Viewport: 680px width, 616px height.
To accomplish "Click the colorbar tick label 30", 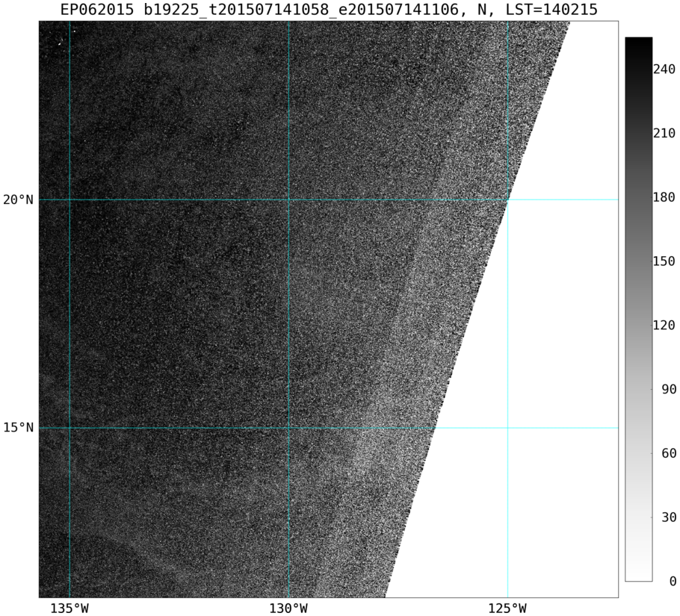I will (x=668, y=517).
